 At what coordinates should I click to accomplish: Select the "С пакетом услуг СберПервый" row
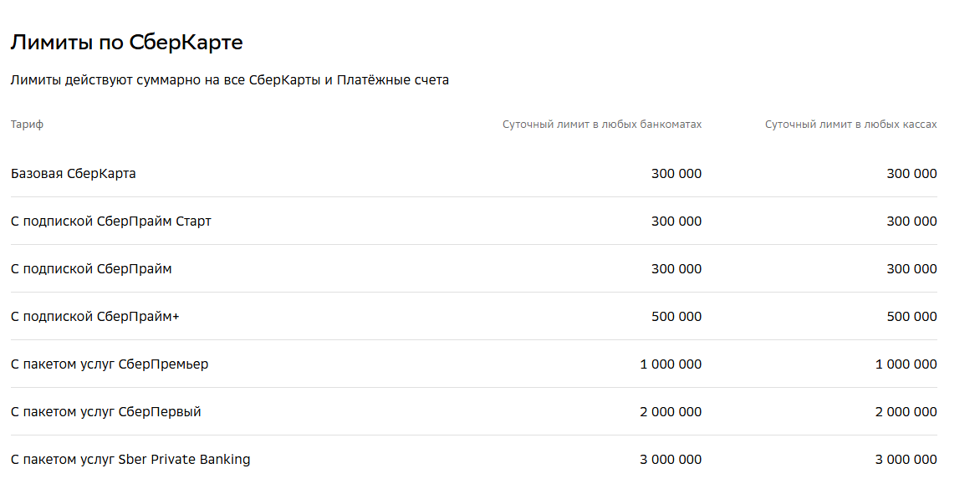tap(106, 412)
